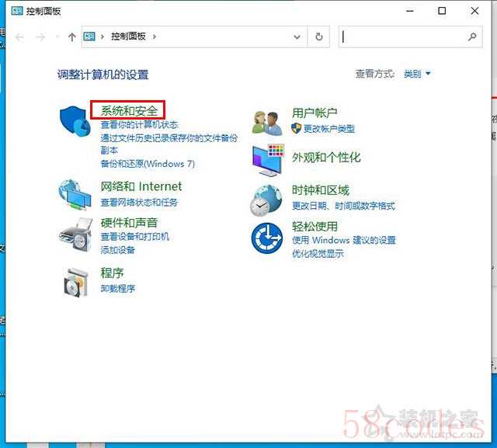
Task: Click 控制面板 breadcrumb in address bar
Action: [129, 36]
